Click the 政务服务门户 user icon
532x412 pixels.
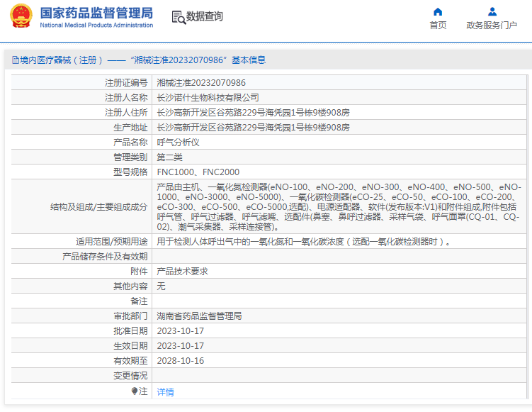click(x=492, y=12)
